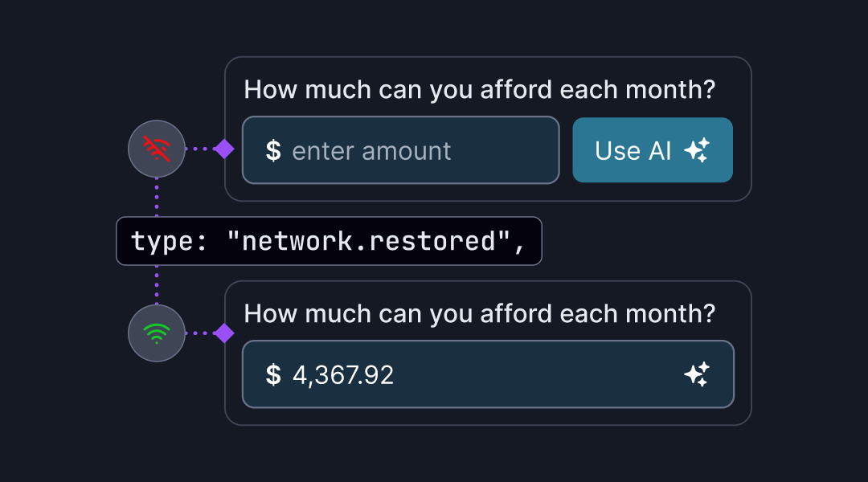
Task: Click the bottom affordability question text
Action: [482, 313]
